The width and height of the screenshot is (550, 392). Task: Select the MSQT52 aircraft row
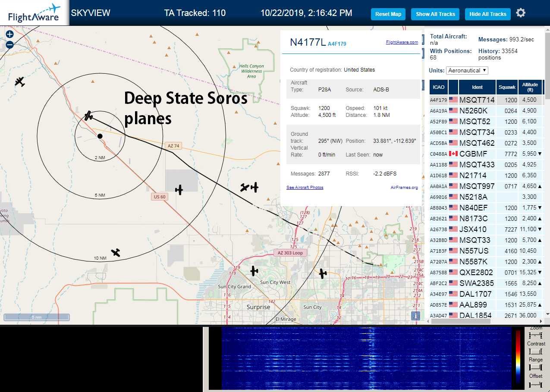click(x=487, y=122)
